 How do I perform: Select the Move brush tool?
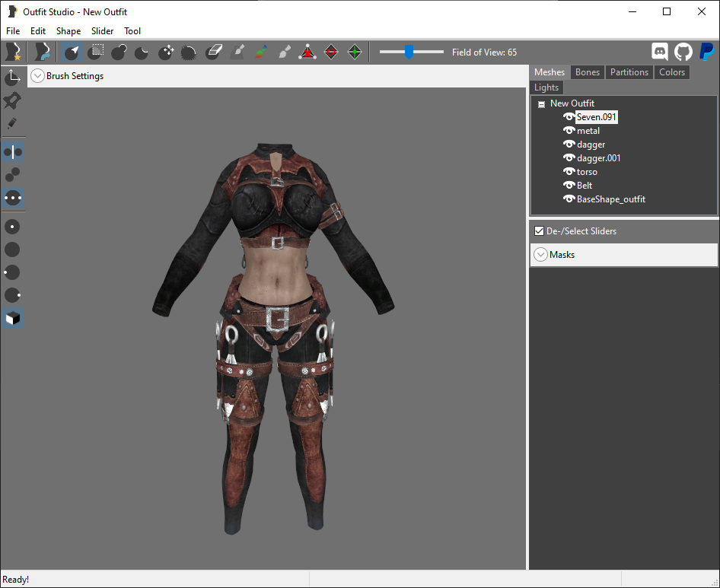166,52
